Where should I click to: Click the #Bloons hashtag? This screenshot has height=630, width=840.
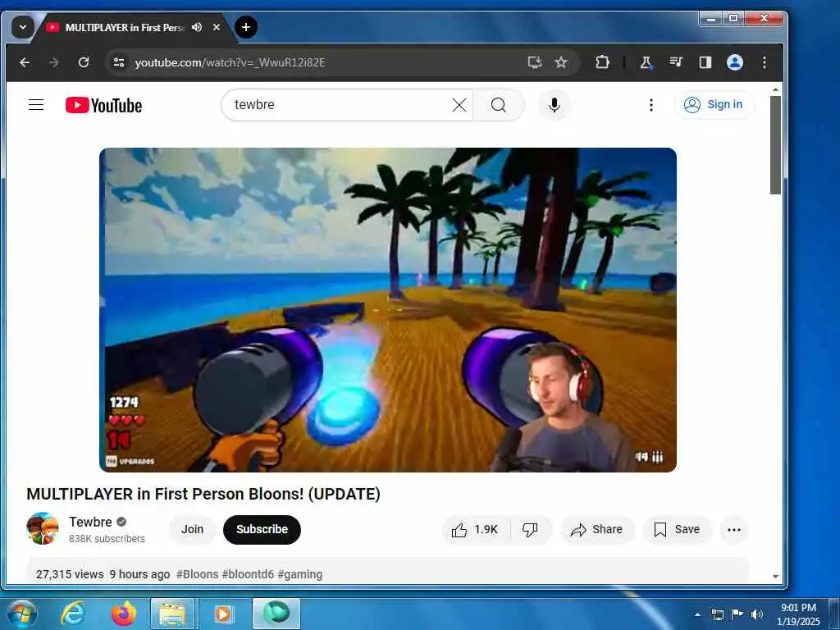[x=197, y=574]
